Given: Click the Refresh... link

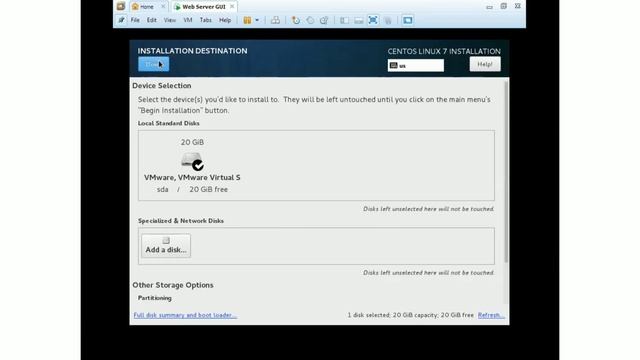Looking at the screenshot, I should (491, 315).
